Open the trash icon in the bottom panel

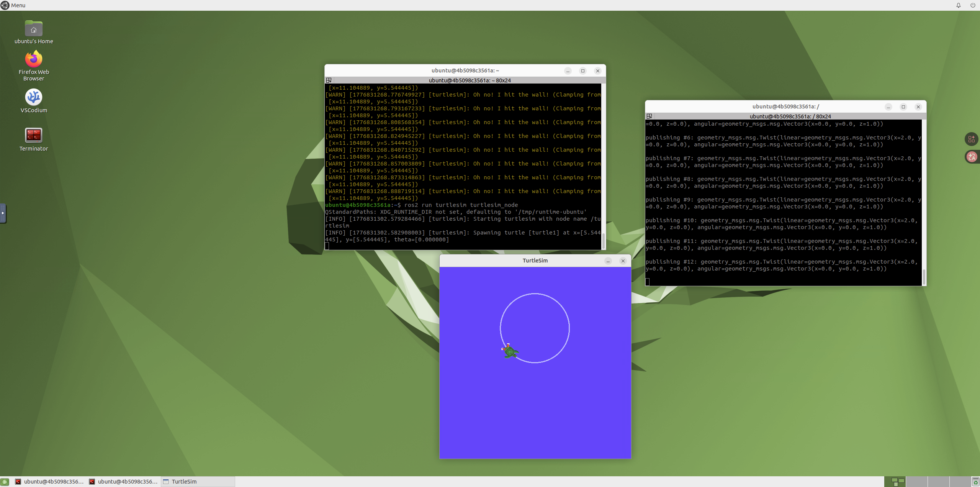[x=976, y=482]
